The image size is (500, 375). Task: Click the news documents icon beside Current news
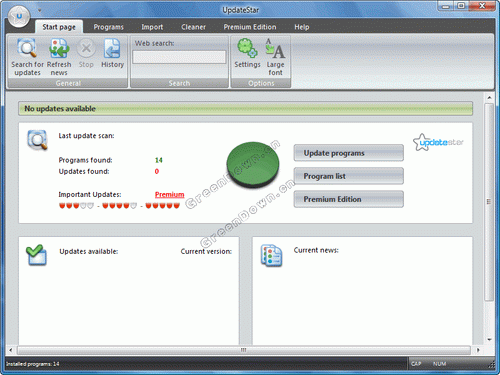[271, 255]
